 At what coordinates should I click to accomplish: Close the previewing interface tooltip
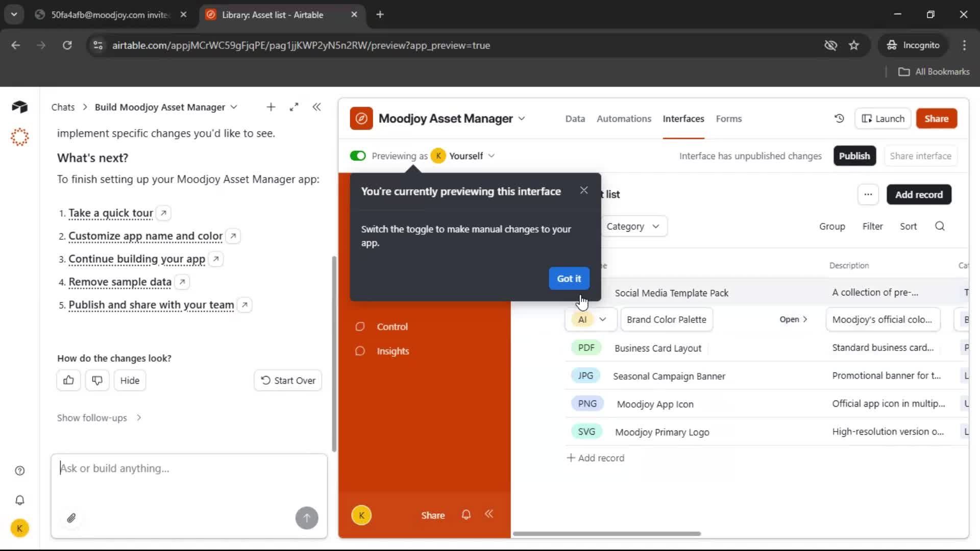pos(584,190)
